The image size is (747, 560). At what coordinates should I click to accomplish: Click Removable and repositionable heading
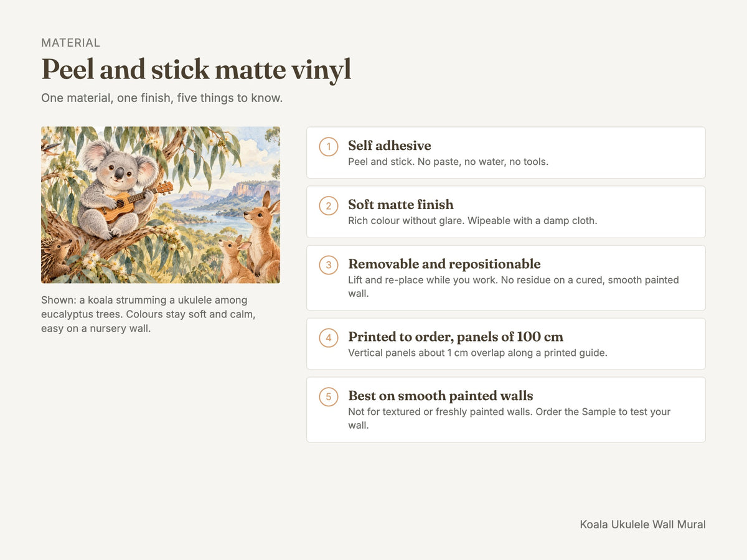click(444, 264)
